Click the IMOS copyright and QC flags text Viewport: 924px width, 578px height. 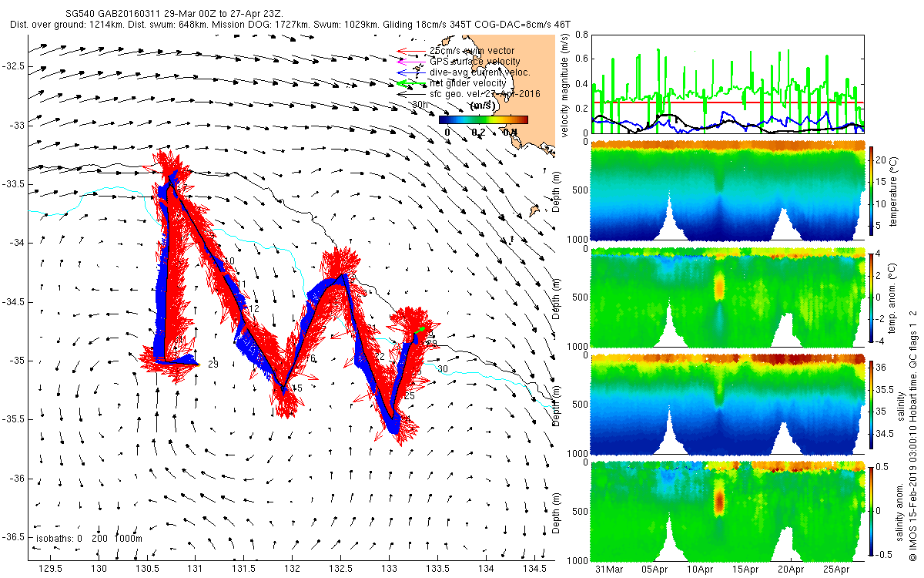click(x=913, y=434)
